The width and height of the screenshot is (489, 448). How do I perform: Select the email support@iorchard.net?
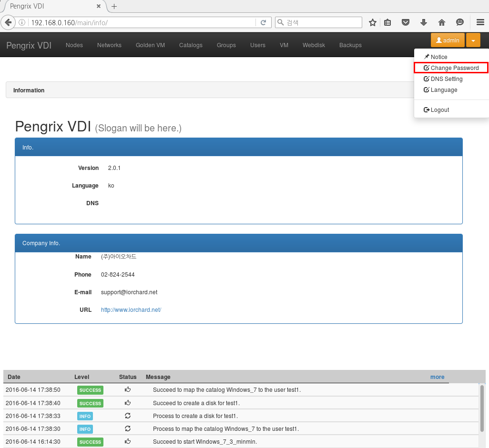point(129,292)
